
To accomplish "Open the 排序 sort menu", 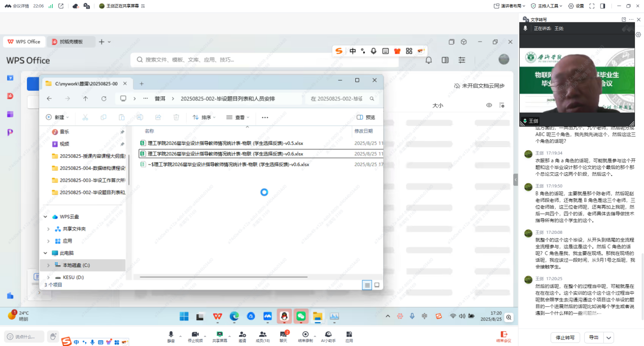I will [x=204, y=117].
